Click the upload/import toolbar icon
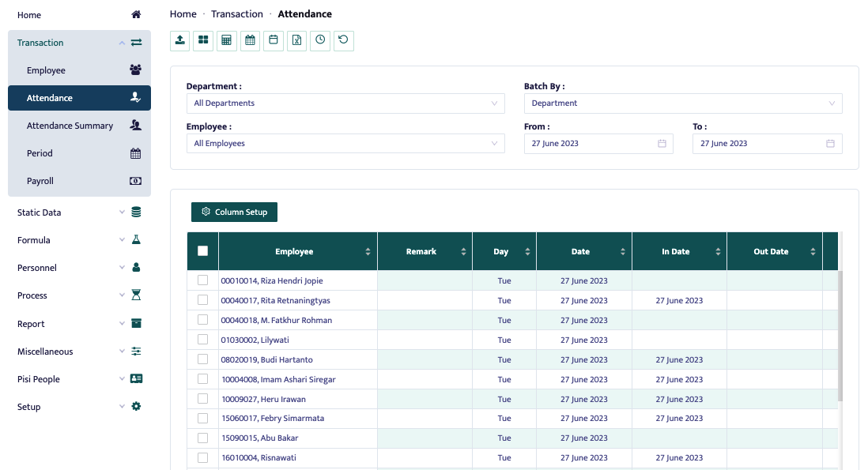Viewport: 868px width, 470px height. [179, 40]
